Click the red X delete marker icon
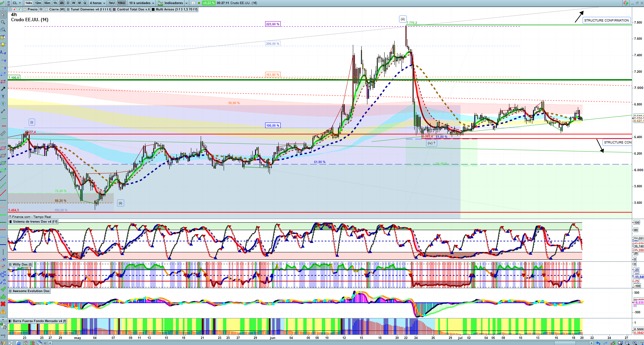Screen dimensions: 644x345 click(3, 304)
